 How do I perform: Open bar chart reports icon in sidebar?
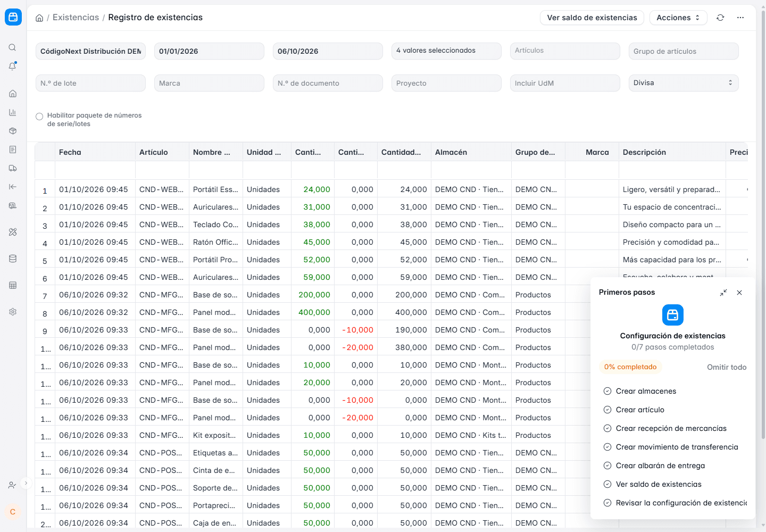pos(13,112)
